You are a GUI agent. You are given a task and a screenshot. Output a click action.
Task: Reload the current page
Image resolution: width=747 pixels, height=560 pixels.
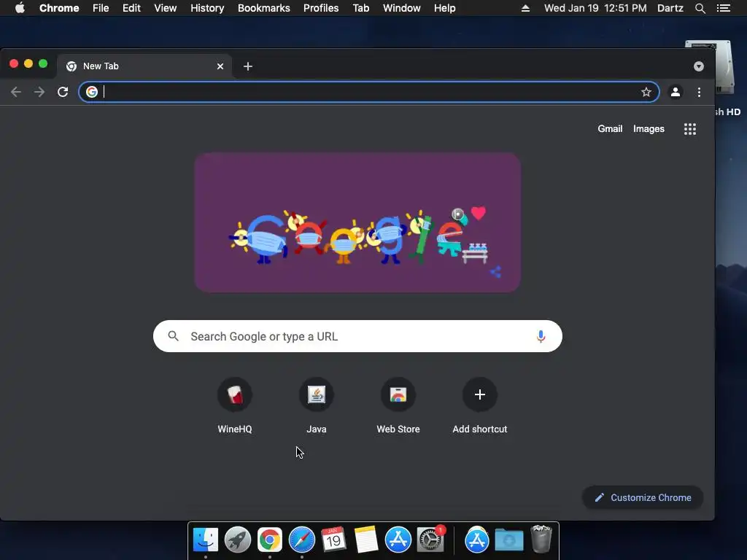coord(63,92)
